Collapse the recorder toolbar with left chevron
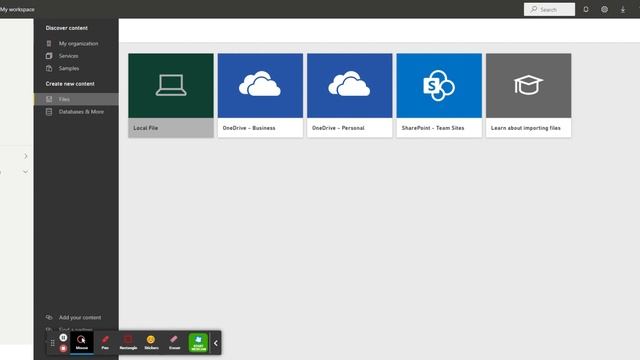 pos(216,343)
